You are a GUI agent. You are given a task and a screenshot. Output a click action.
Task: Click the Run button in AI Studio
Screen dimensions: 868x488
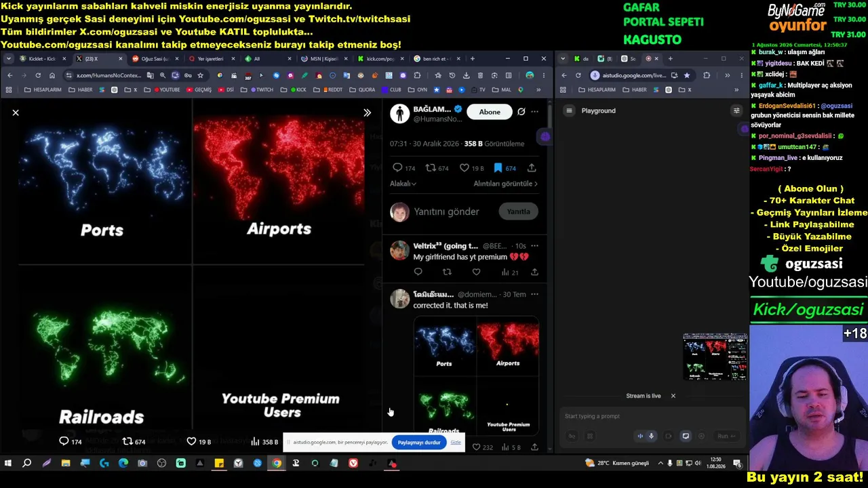tap(726, 436)
